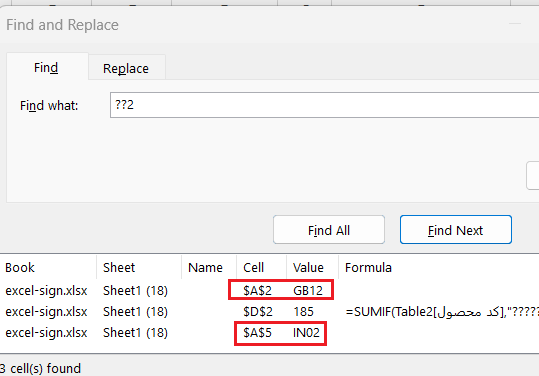
Task: Click the Find what input field
Action: point(324,105)
